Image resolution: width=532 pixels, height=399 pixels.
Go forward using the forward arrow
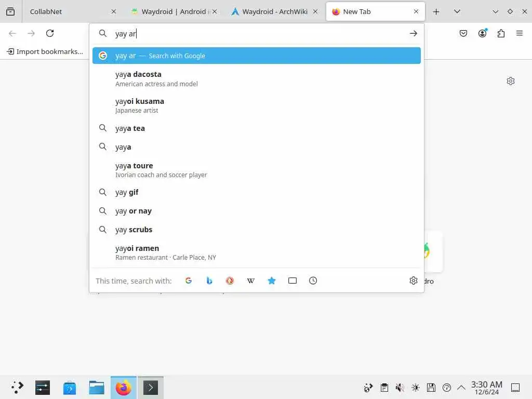(31, 33)
